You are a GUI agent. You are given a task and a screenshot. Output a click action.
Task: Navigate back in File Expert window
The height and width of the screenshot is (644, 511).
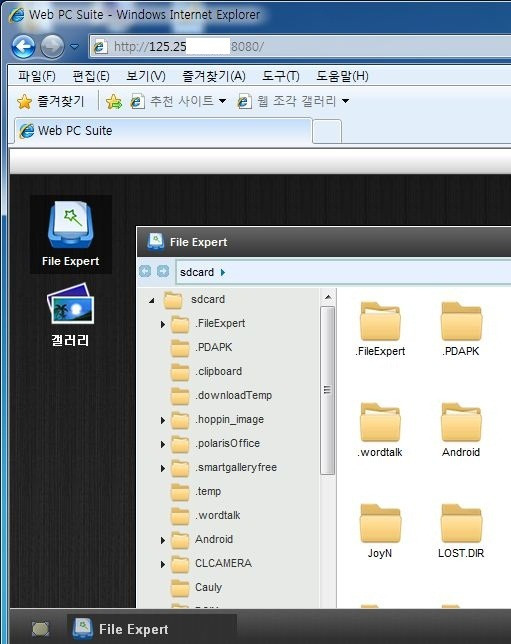coord(145,271)
